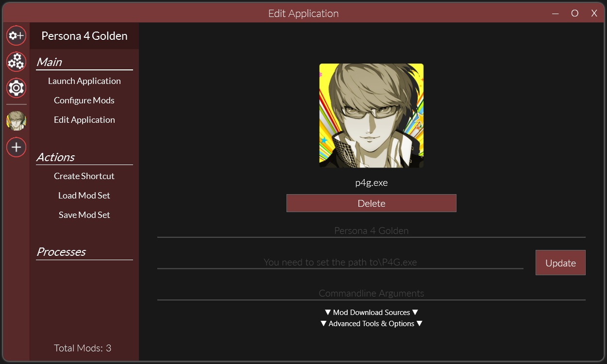Click the P4G.exe path field
The height and width of the screenshot is (364, 607).
pyautogui.click(x=340, y=262)
